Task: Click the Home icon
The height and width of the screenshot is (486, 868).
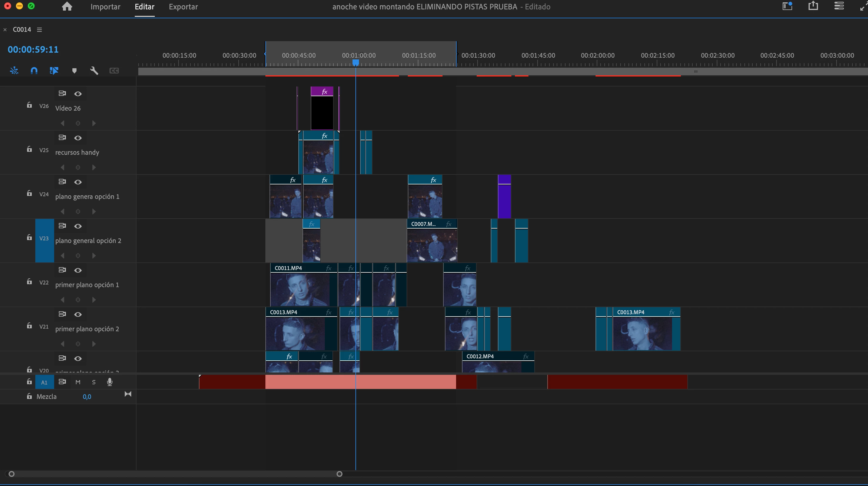Action: coord(67,7)
